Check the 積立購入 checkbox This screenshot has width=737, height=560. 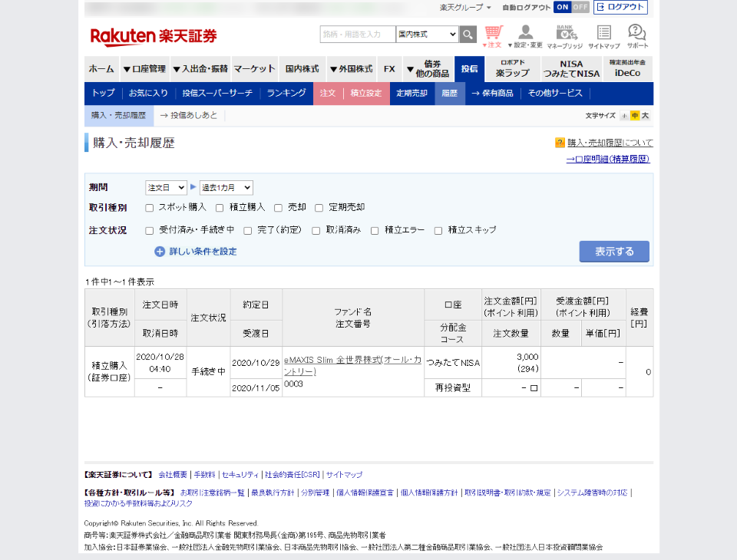pos(220,208)
